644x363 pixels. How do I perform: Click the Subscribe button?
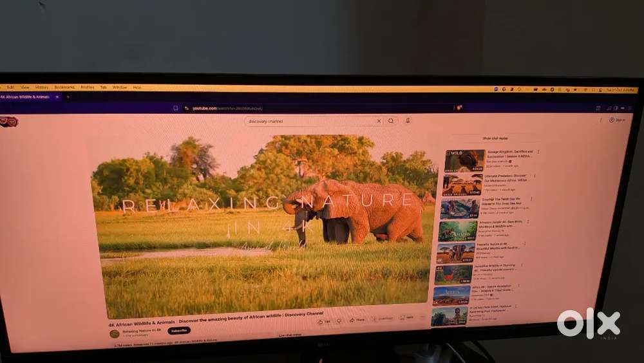point(178,330)
